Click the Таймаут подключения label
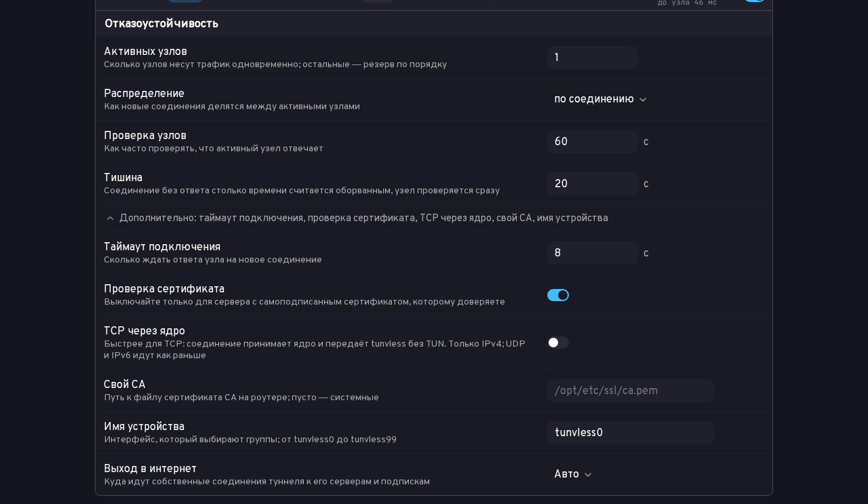The image size is (868, 504). click(x=162, y=248)
